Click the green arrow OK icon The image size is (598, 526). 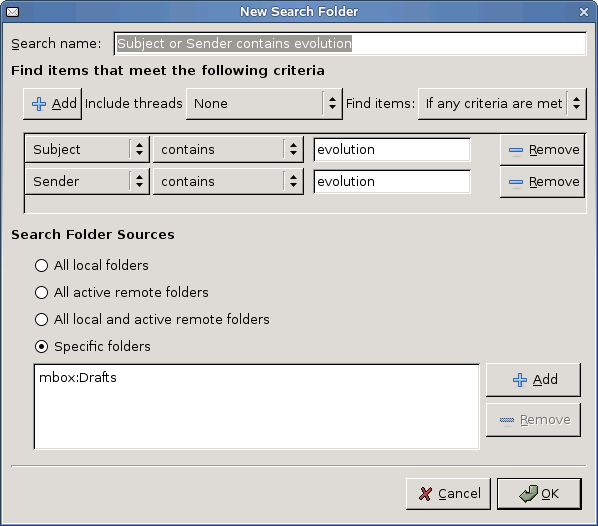pos(529,494)
